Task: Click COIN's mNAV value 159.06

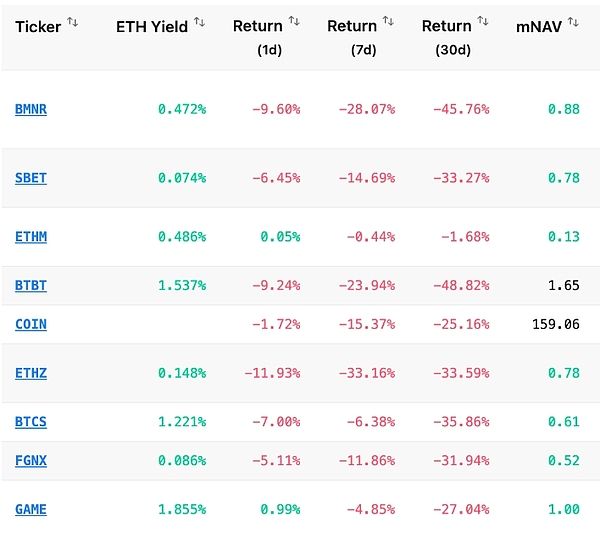Action: click(557, 324)
